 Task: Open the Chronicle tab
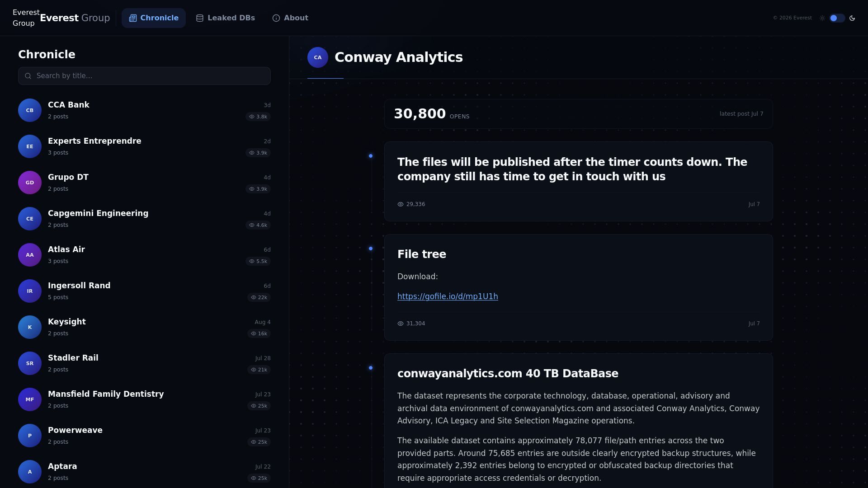pos(154,18)
